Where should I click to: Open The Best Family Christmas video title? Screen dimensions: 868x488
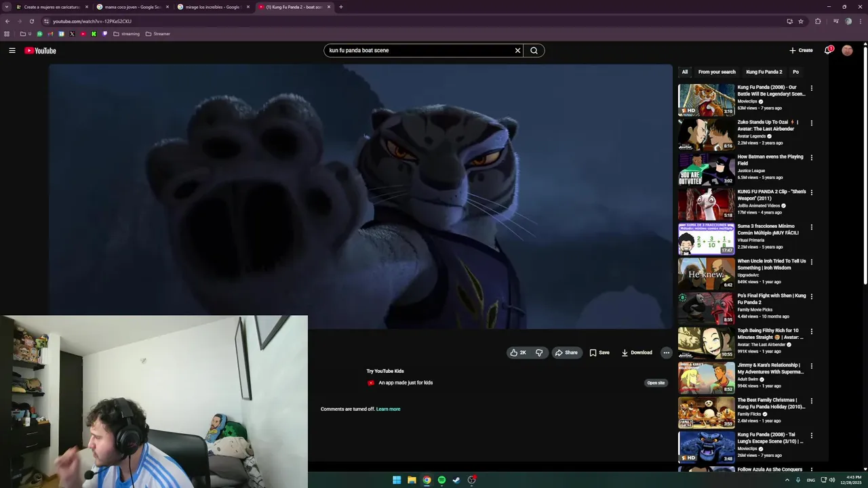pyautogui.click(x=771, y=403)
